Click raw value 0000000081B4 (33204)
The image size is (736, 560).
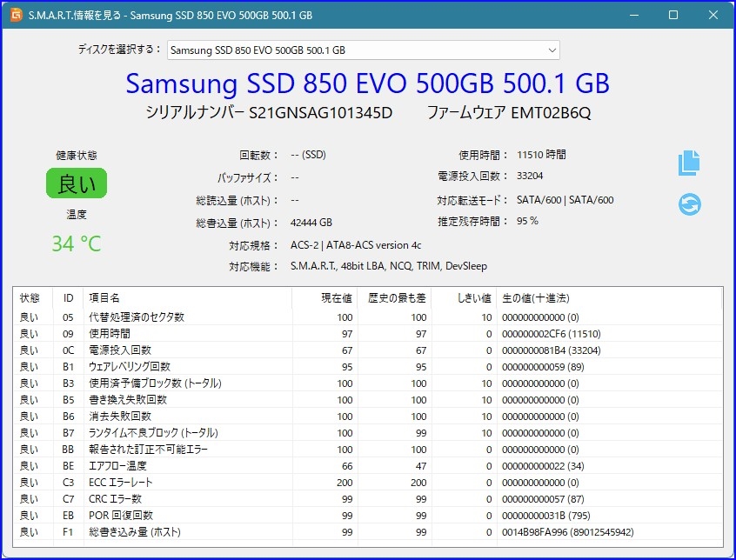click(551, 350)
